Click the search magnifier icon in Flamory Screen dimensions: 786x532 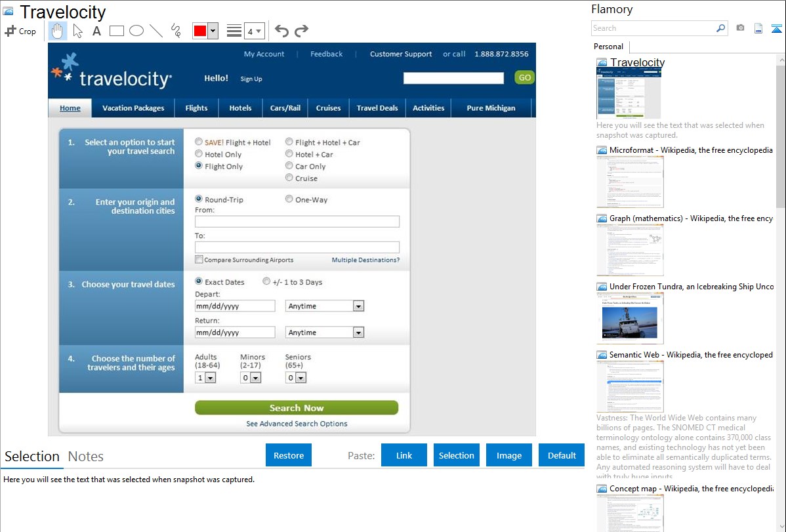(x=720, y=28)
